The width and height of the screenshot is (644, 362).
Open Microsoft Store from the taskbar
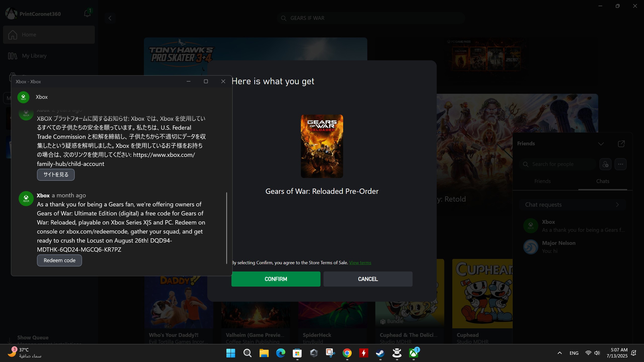(297, 353)
